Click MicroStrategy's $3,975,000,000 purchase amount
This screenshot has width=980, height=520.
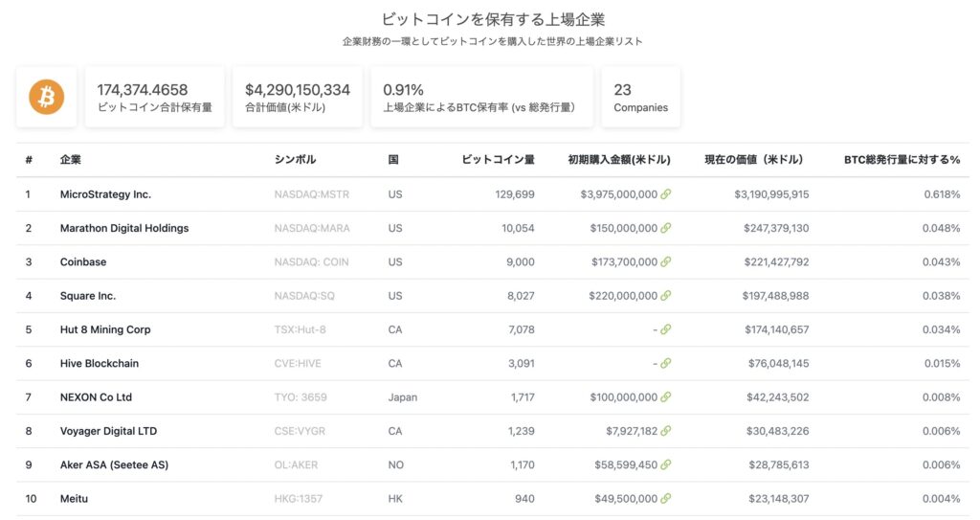coord(619,194)
